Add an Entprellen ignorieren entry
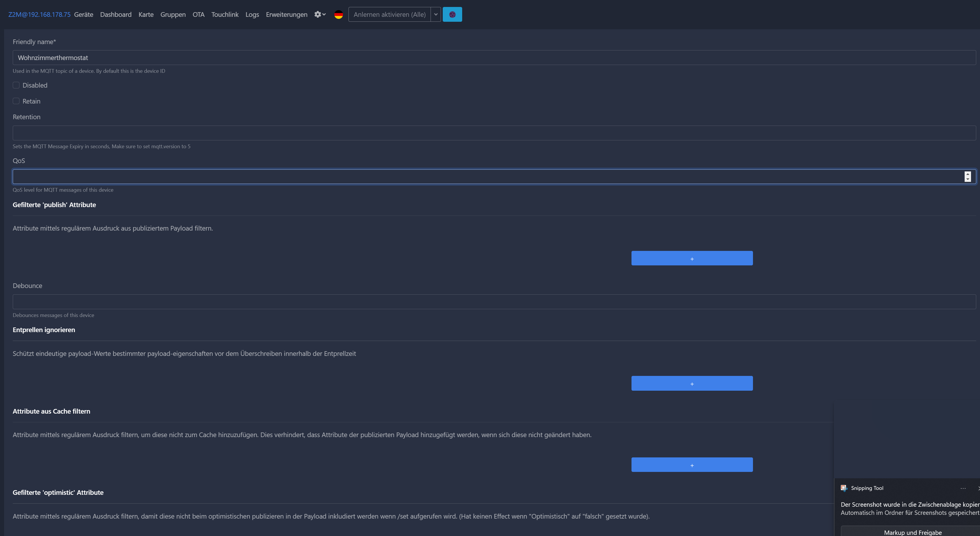 click(692, 383)
